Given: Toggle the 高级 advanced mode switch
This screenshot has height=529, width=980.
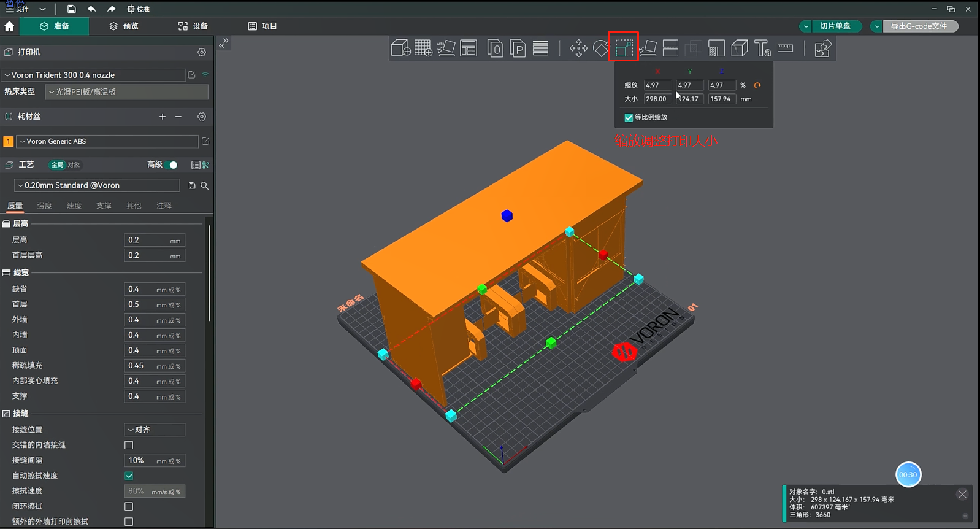Looking at the screenshot, I should (x=172, y=164).
